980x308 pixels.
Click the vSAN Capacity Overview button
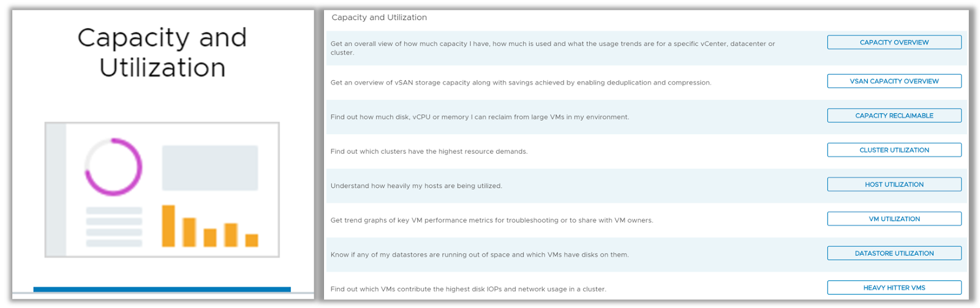894,81
